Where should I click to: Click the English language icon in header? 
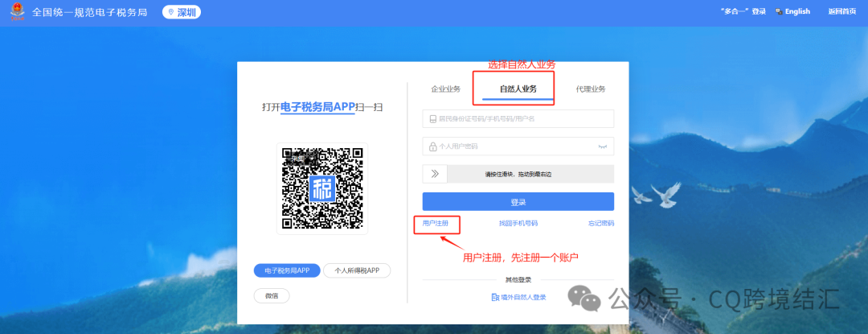[778, 12]
